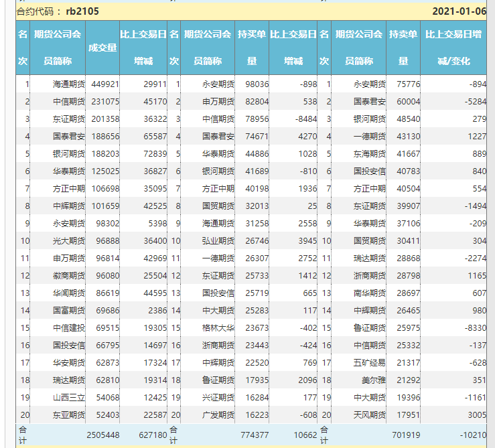Click 徽商期货 in volume ranking
495x448 pixels.
(x=69, y=276)
